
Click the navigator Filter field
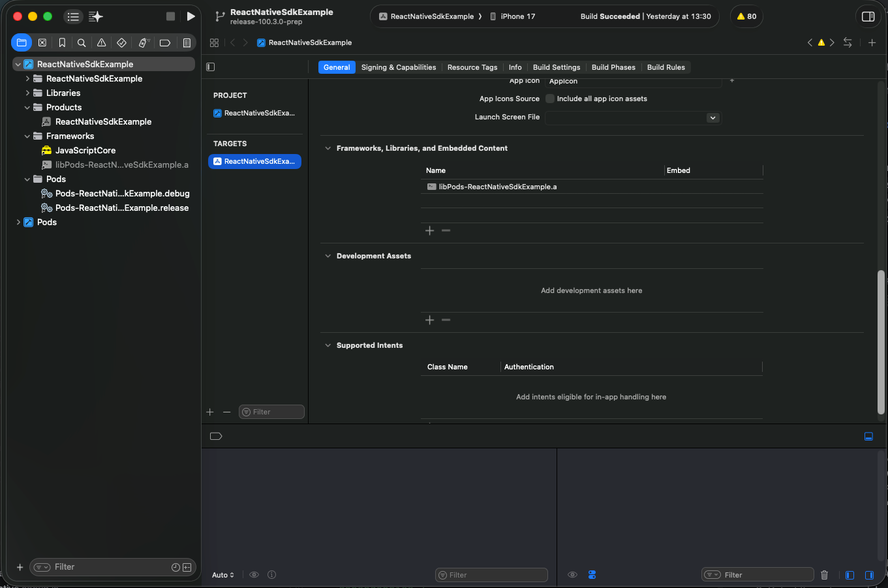tap(104, 567)
